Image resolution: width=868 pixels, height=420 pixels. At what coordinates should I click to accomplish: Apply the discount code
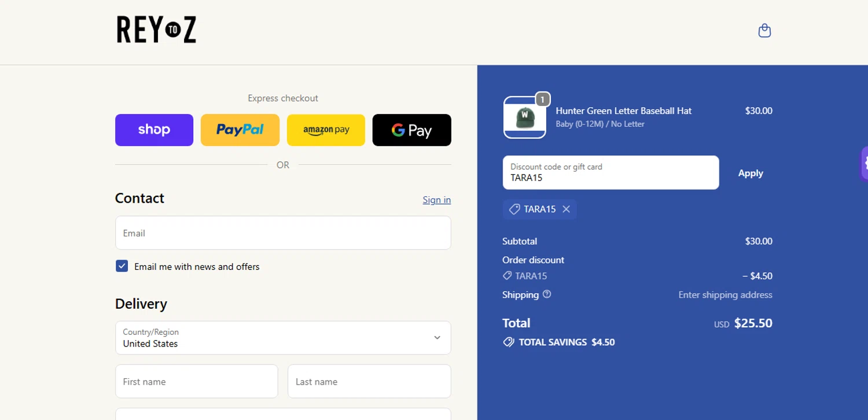tap(751, 173)
